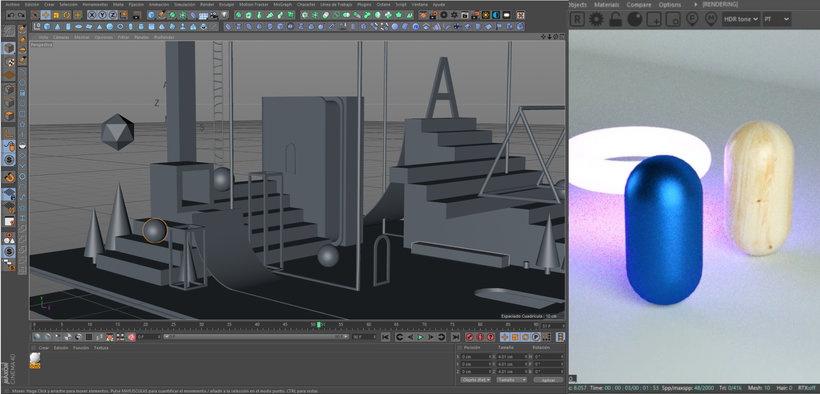Enable the texture mode checker icon
The image size is (820, 394).
pos(9,62)
